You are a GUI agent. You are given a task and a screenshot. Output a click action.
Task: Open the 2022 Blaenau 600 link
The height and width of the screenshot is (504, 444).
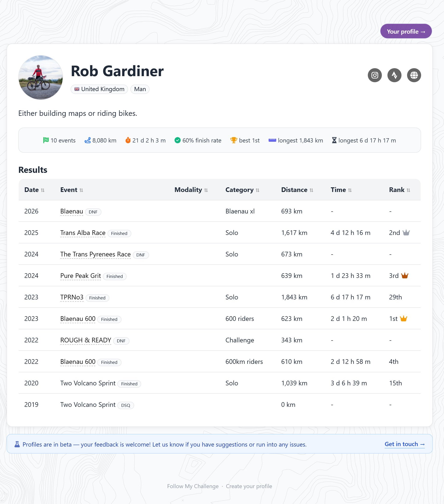(x=78, y=362)
